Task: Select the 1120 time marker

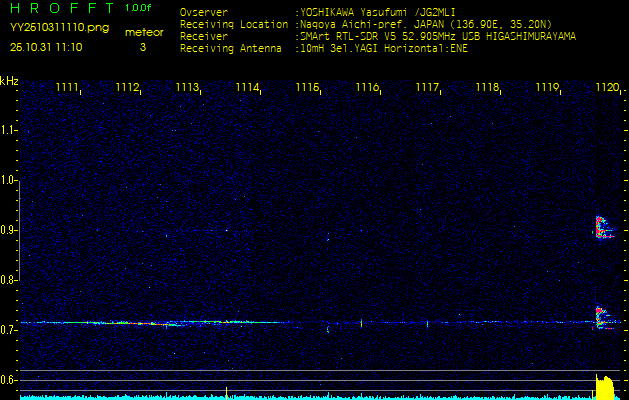Action: pos(607,88)
